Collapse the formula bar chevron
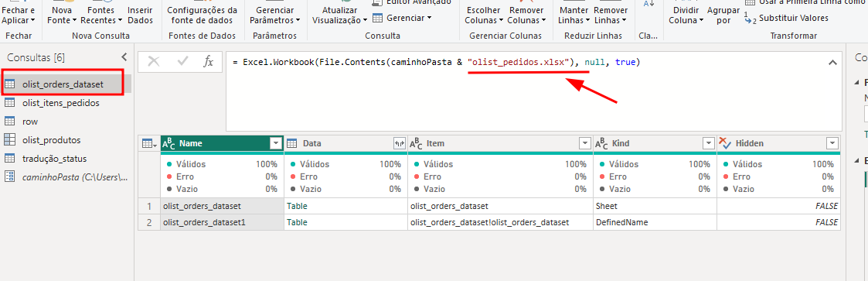Screen dimensions: 868x281 [832, 63]
